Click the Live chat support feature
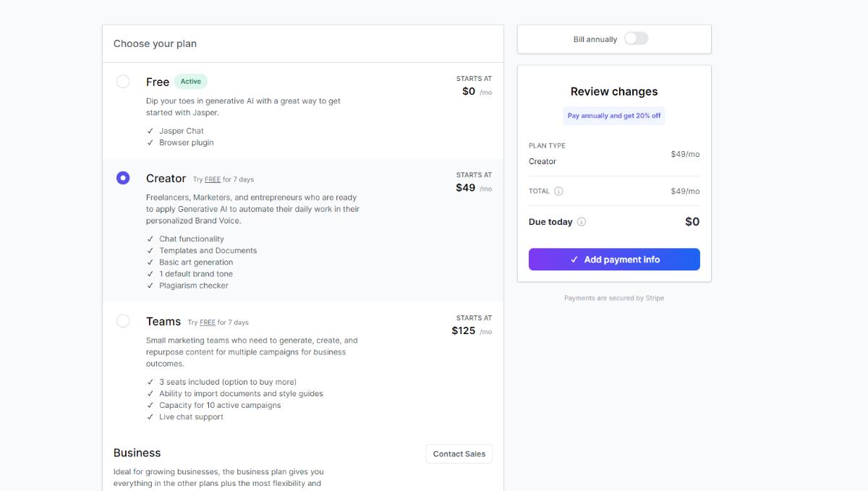Viewport: 868px width, 491px height. (191, 417)
